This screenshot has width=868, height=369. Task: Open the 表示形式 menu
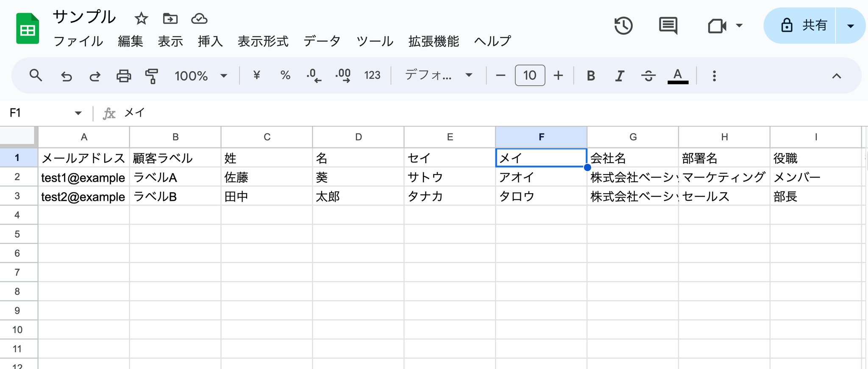[x=263, y=41]
